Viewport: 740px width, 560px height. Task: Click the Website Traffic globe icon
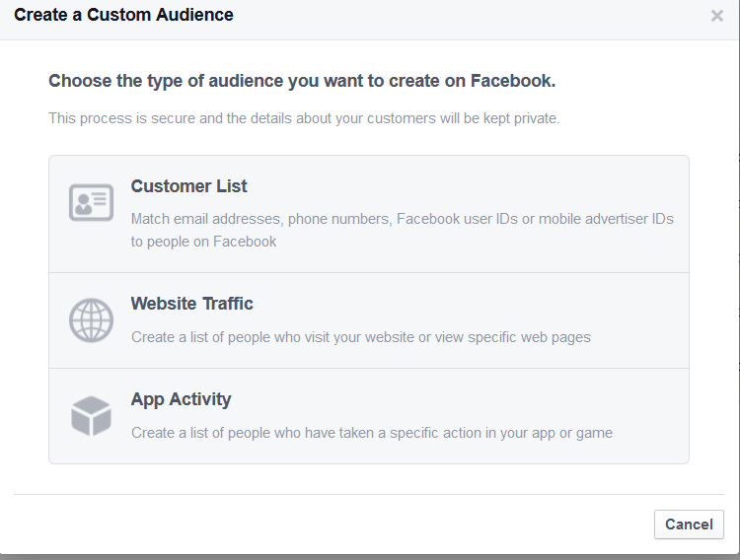[x=91, y=320]
